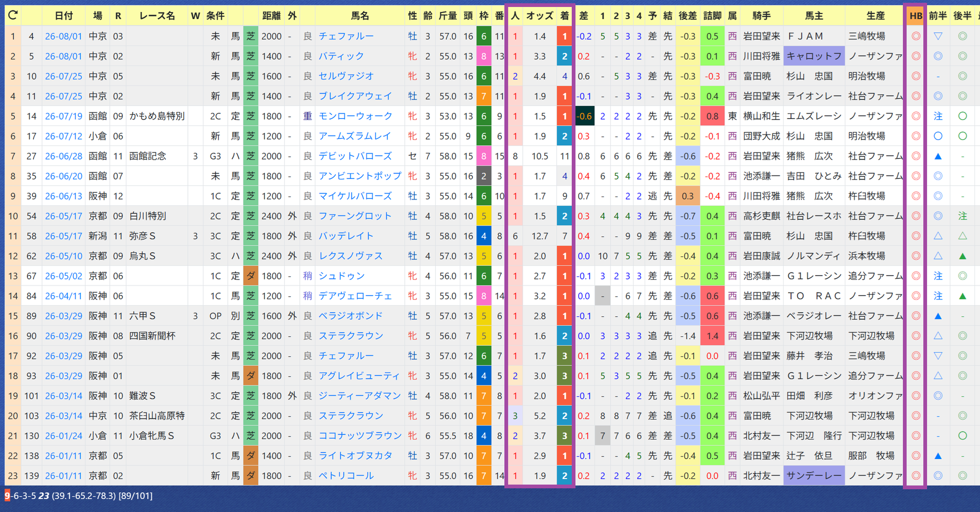Image resolution: width=980 pixels, height=512 pixels.
Task: Click the 差 value -0.6 in かもめ島特別 row
Action: point(584,116)
